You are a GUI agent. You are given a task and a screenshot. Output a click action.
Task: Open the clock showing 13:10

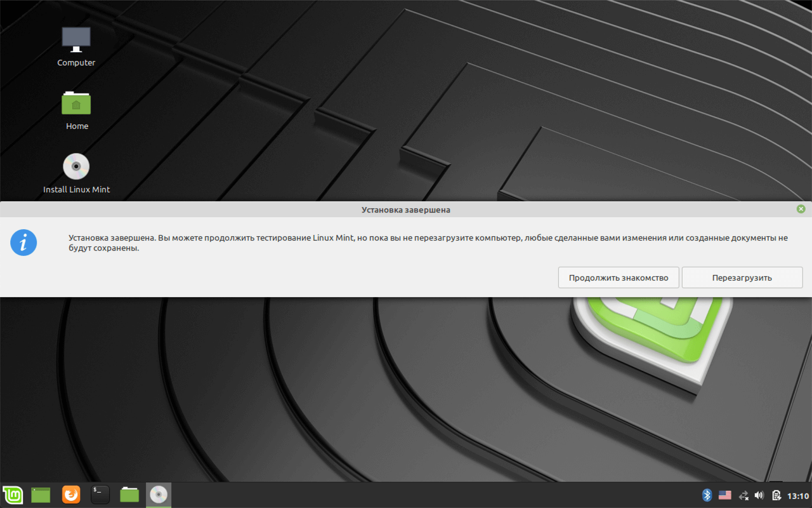(798, 495)
